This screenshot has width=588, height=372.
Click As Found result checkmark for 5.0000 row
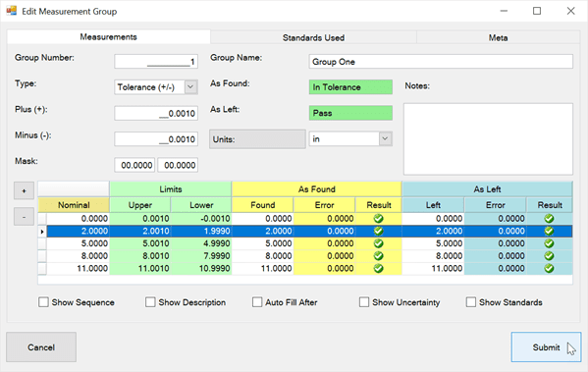378,243
